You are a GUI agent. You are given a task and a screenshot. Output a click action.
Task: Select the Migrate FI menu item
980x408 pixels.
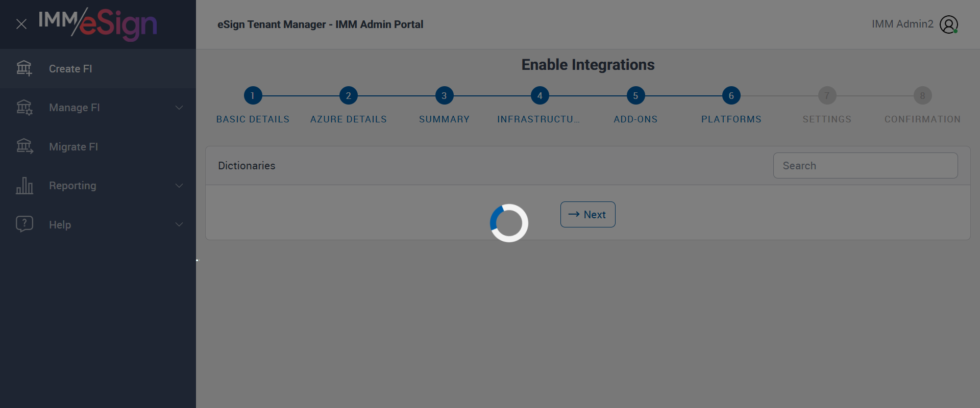click(x=73, y=147)
